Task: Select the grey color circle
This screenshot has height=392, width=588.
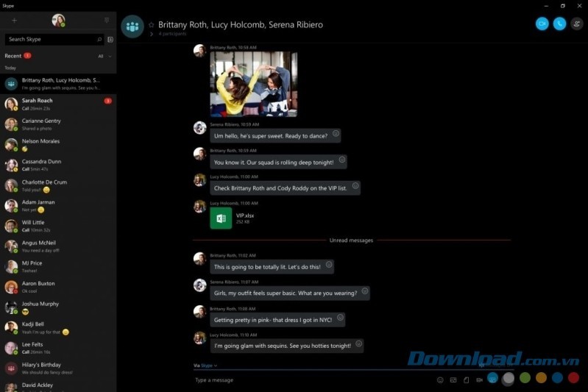Action: pyautogui.click(x=508, y=378)
